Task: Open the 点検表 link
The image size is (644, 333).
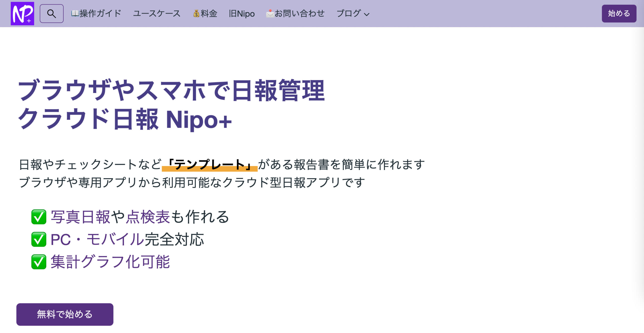Action: click(148, 217)
